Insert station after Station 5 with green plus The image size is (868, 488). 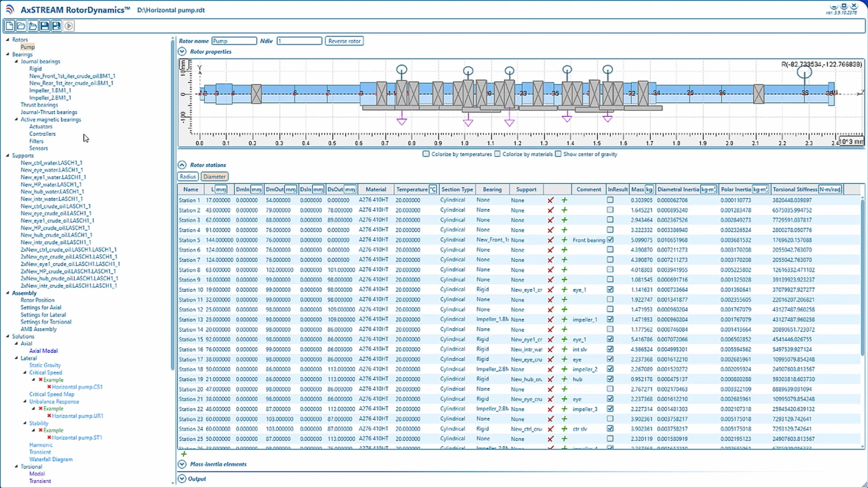pyautogui.click(x=564, y=240)
